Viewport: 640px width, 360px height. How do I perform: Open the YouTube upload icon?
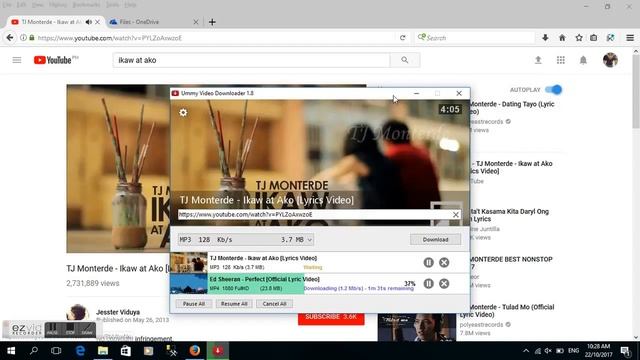(538, 60)
